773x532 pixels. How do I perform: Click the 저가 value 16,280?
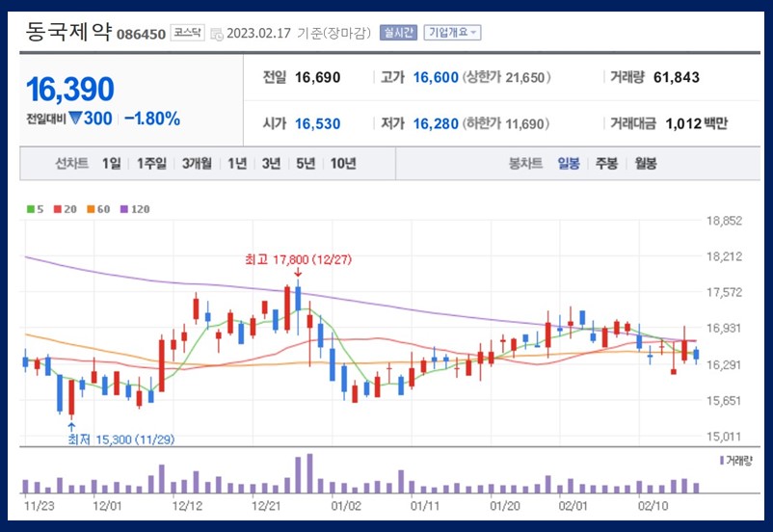pyautogui.click(x=436, y=123)
